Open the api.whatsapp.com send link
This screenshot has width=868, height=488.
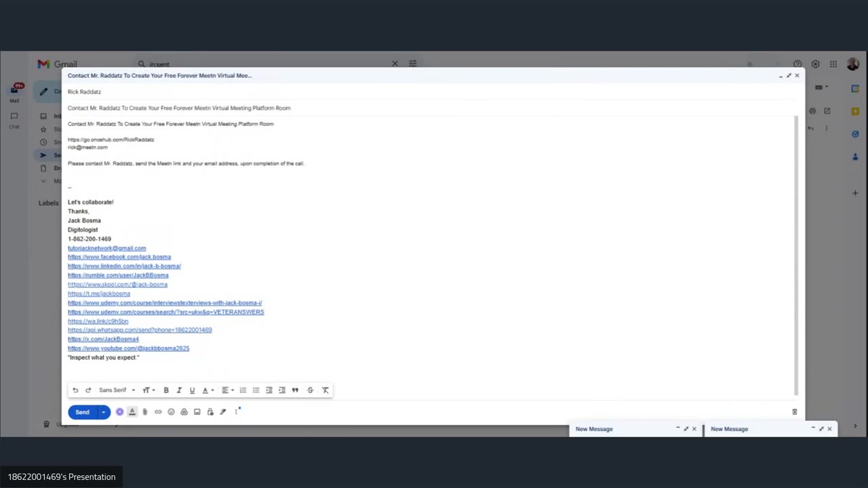click(x=140, y=330)
